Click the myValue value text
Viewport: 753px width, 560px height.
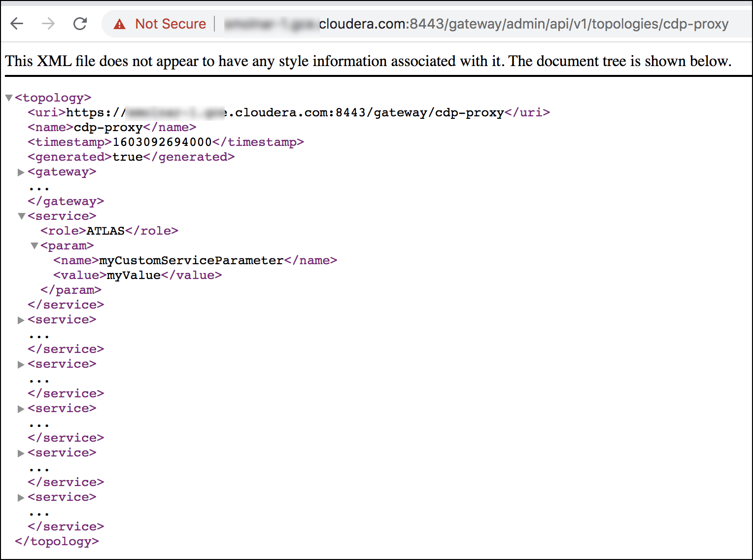[x=134, y=276]
